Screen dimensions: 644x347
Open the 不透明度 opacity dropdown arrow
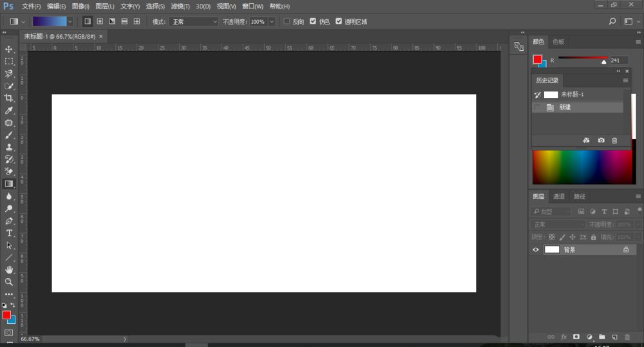(272, 21)
